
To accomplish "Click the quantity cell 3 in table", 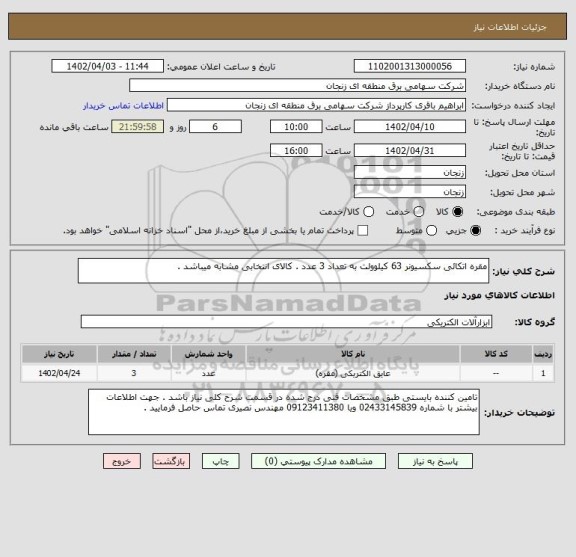I will [134, 373].
